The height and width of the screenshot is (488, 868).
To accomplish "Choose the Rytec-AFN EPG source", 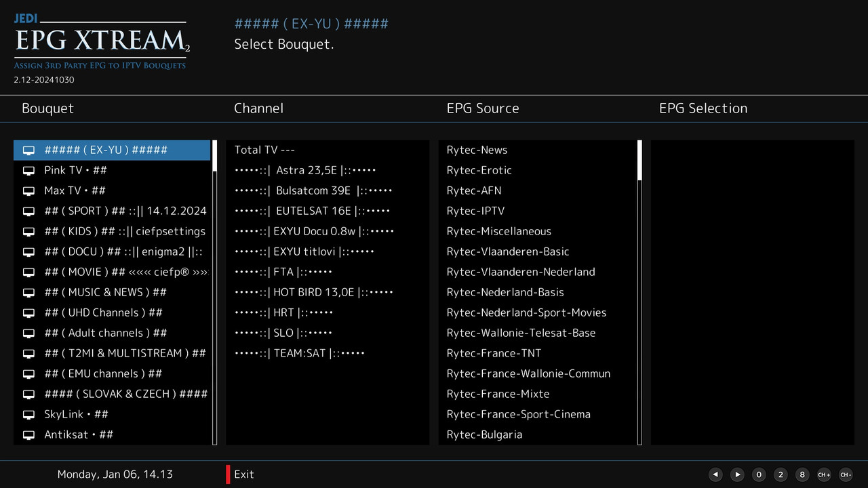I will 537,190.
